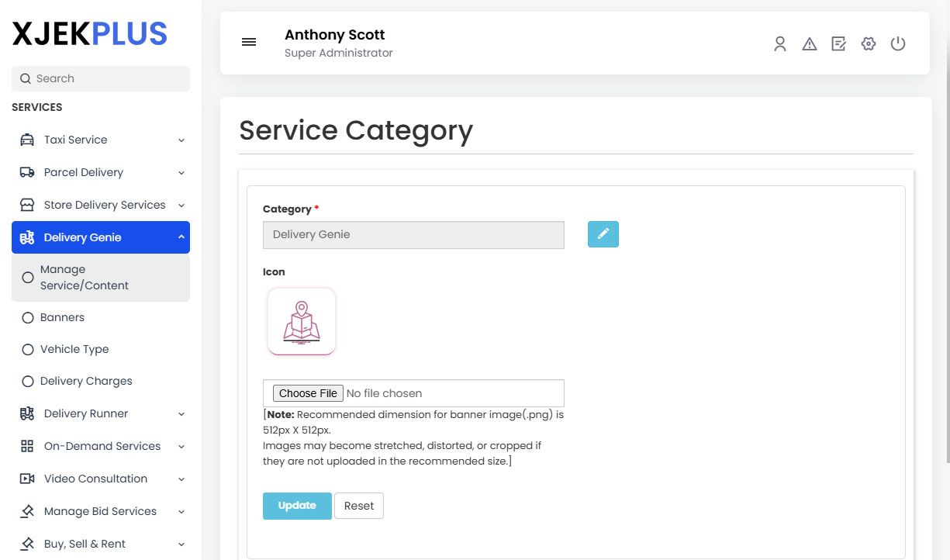This screenshot has height=560, width=950.
Task: Open the settings gear icon
Action: (868, 44)
